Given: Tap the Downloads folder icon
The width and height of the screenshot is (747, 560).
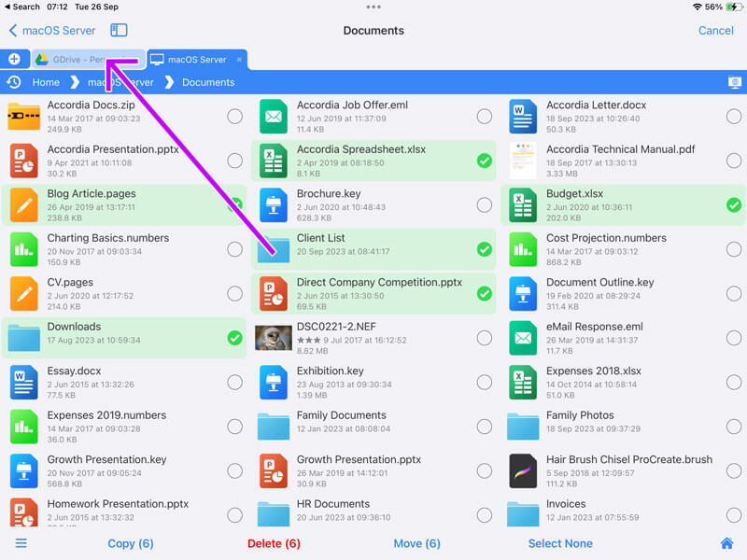Looking at the screenshot, I should (24, 337).
